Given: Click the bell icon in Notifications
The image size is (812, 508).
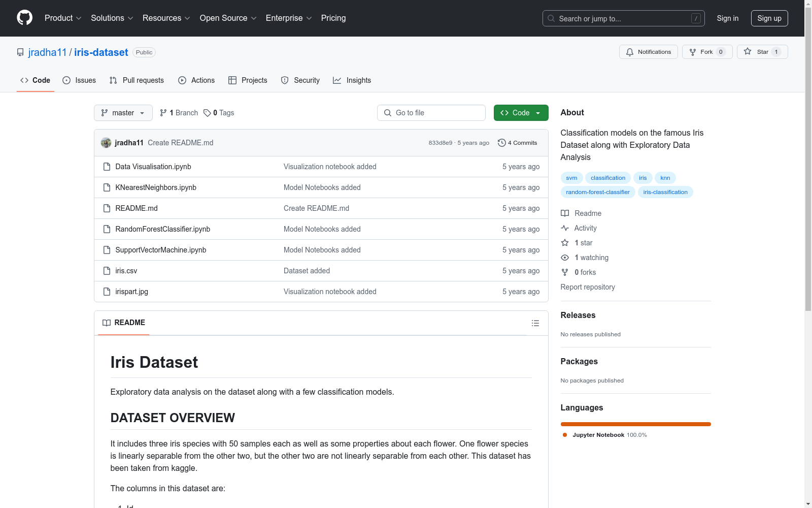Looking at the screenshot, I should pos(630,52).
